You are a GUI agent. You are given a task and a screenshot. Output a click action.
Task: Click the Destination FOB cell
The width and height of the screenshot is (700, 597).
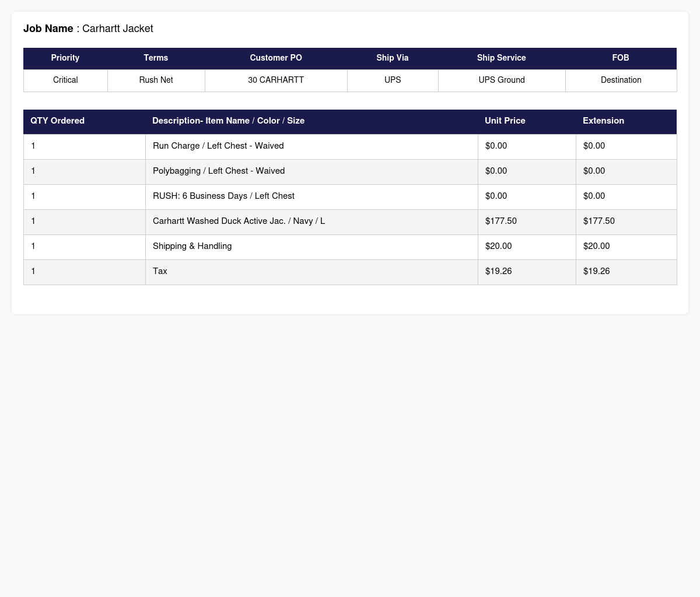pyautogui.click(x=621, y=80)
